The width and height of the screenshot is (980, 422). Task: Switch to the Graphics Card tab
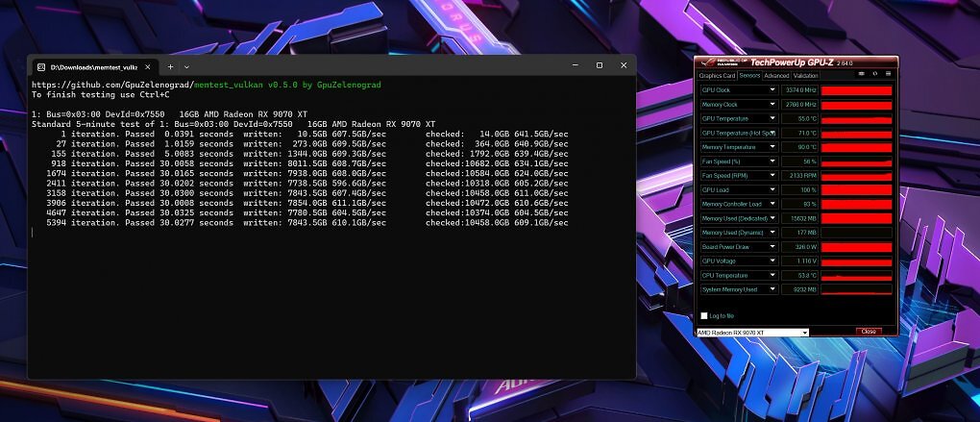[x=717, y=76]
